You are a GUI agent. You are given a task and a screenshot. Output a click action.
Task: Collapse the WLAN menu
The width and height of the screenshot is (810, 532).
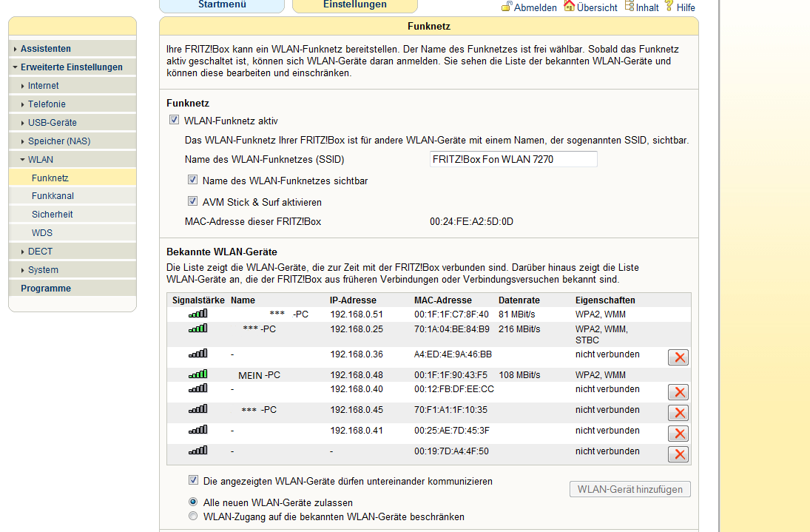pos(72,160)
